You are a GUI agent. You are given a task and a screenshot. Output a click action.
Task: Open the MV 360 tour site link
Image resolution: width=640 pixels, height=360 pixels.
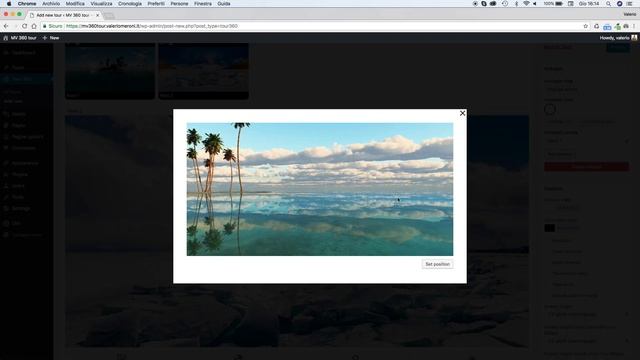pos(20,38)
